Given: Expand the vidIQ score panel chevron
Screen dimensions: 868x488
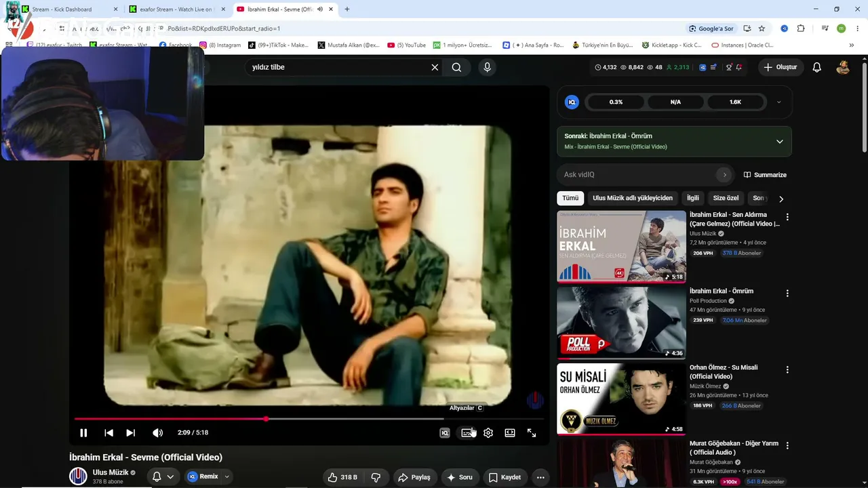Looking at the screenshot, I should [778, 102].
